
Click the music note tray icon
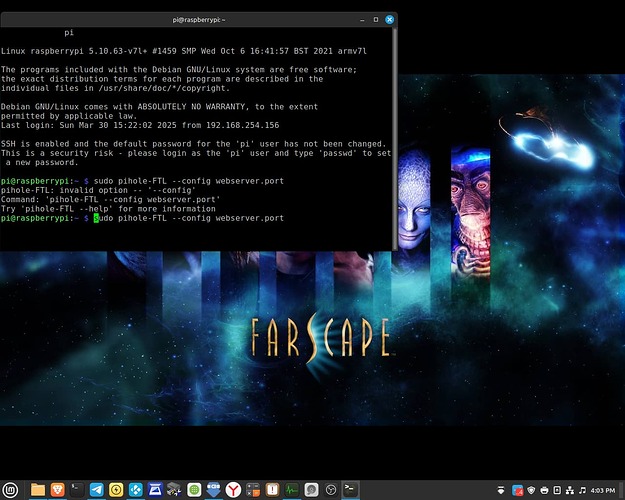581,490
